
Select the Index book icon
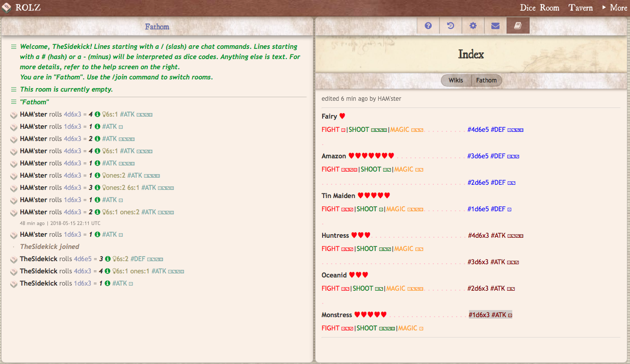[517, 25]
